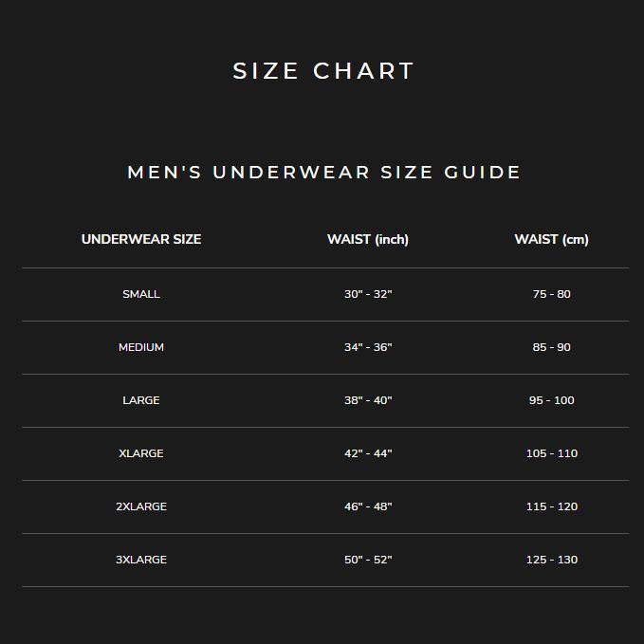The image size is (644, 644).
Task: Select the 50" - 52" waist value
Action: [x=368, y=560]
